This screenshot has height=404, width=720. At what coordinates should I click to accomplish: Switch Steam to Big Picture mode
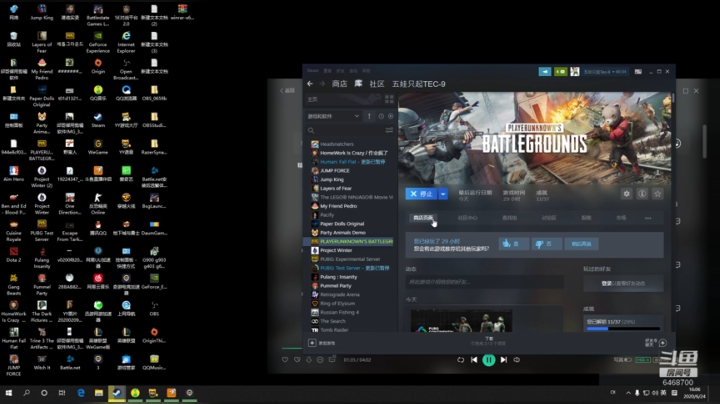coord(638,72)
